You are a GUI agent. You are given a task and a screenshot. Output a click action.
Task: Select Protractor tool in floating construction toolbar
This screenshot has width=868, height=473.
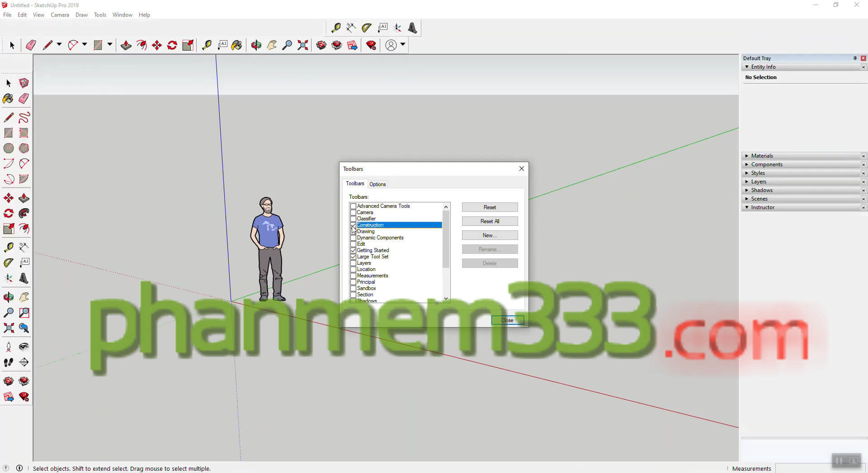[367, 28]
